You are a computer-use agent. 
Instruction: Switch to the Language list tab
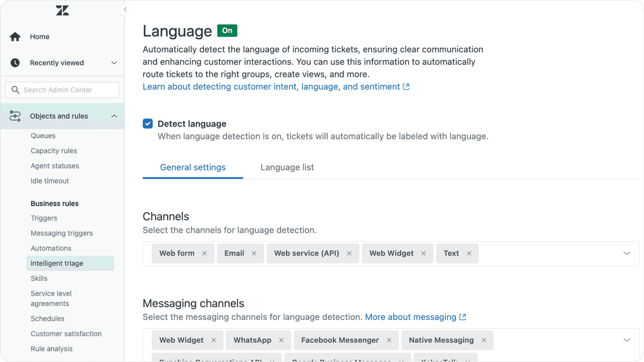coord(287,167)
